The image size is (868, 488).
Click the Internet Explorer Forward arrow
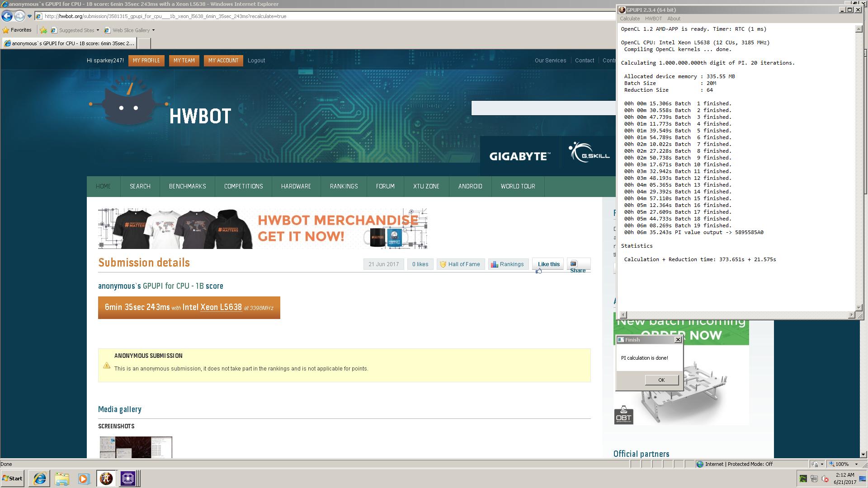(19, 16)
